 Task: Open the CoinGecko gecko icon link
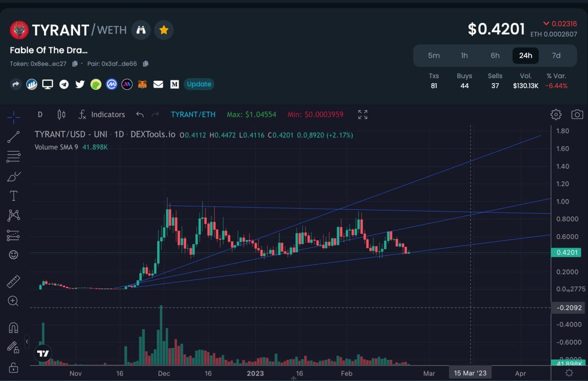point(96,84)
